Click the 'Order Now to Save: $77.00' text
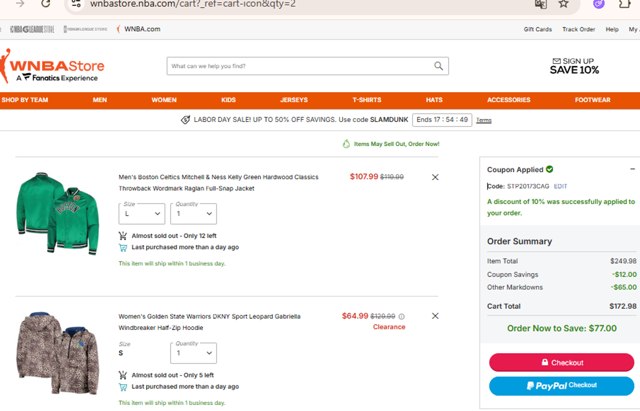 [x=562, y=328]
